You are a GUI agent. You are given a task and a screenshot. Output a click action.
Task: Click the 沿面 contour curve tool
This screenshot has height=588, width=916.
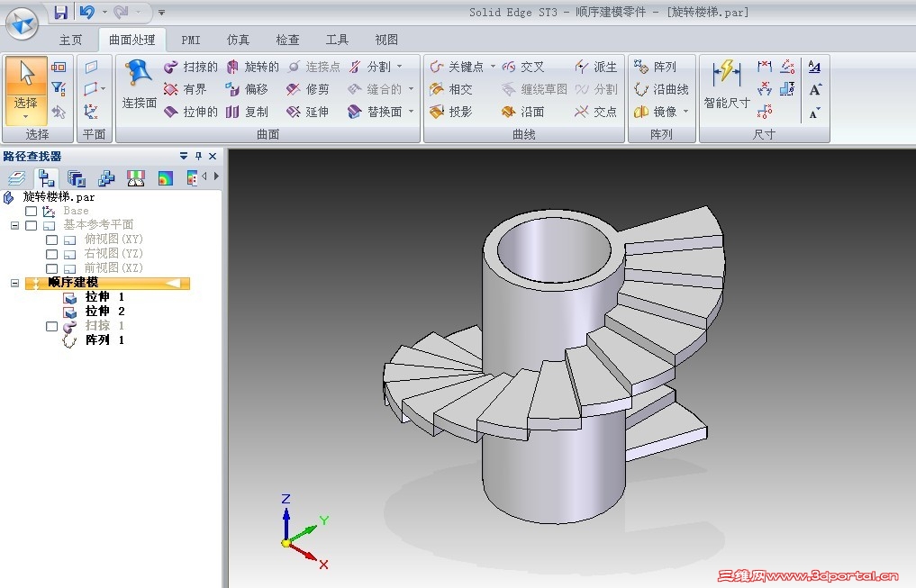coord(522,112)
